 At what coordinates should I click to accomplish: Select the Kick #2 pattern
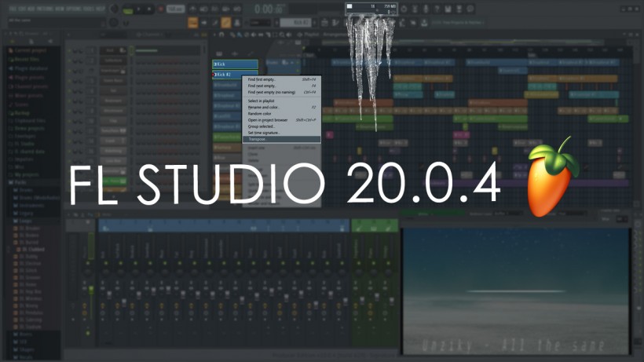(x=235, y=75)
